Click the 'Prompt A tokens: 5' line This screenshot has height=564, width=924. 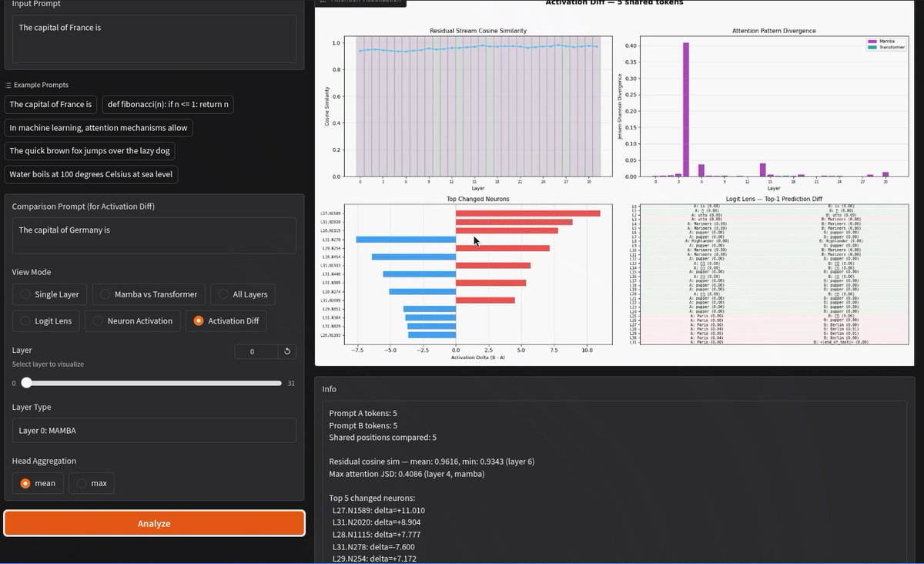[363, 413]
